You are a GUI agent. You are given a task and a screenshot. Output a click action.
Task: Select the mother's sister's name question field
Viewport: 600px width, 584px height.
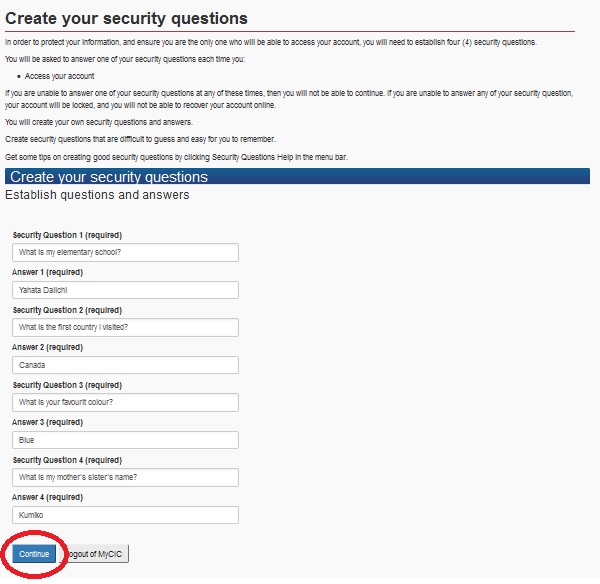(x=125, y=477)
